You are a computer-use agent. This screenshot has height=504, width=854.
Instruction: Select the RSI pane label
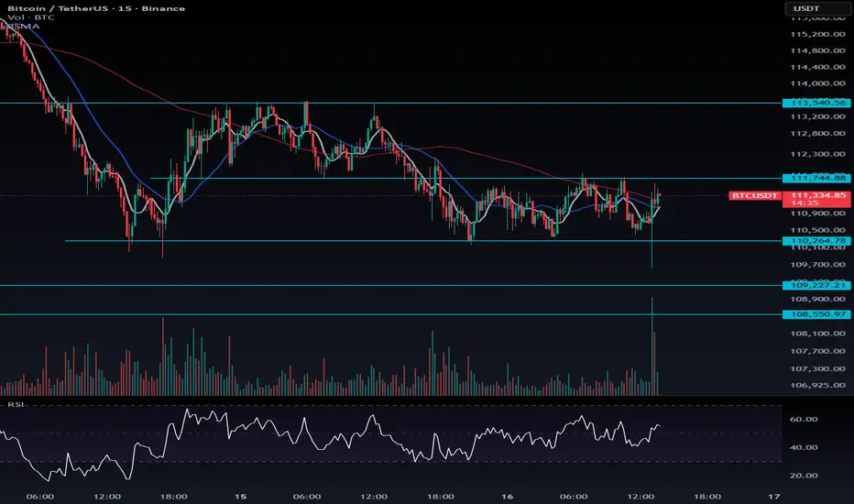pos(16,402)
